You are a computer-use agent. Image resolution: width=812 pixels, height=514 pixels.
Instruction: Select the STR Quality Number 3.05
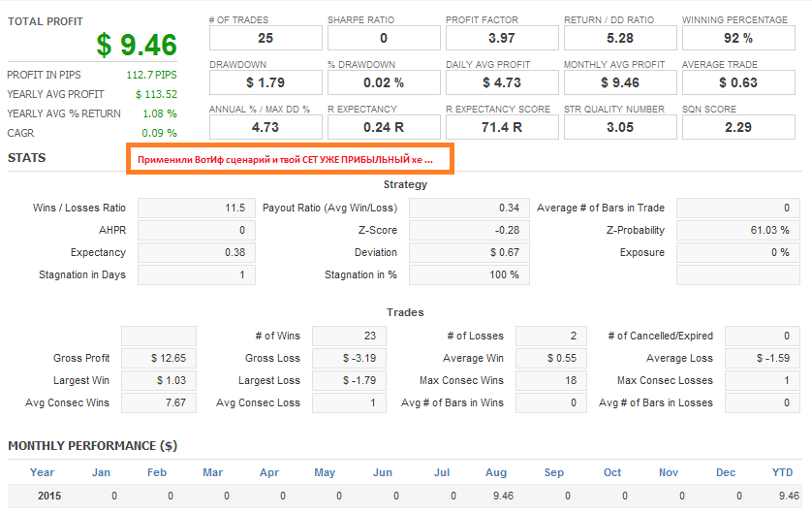tap(620, 127)
